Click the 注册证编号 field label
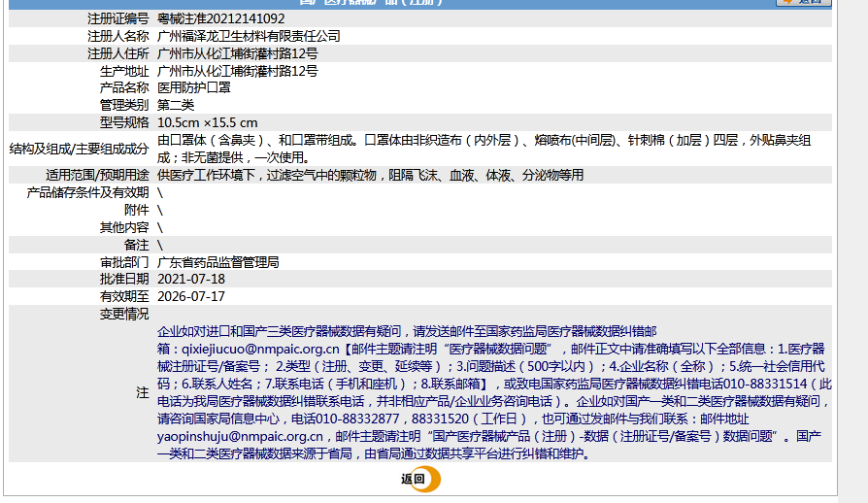Viewport: 868px width, 503px height. pos(117,18)
